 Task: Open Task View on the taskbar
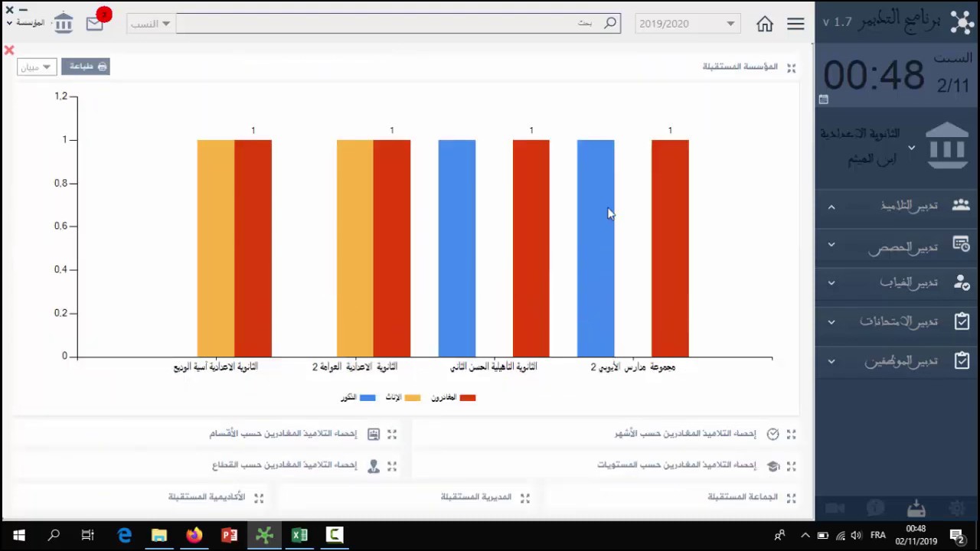click(x=88, y=536)
